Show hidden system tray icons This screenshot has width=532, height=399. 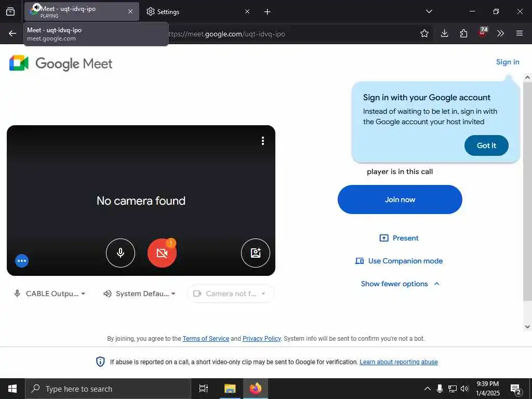pyautogui.click(x=428, y=389)
